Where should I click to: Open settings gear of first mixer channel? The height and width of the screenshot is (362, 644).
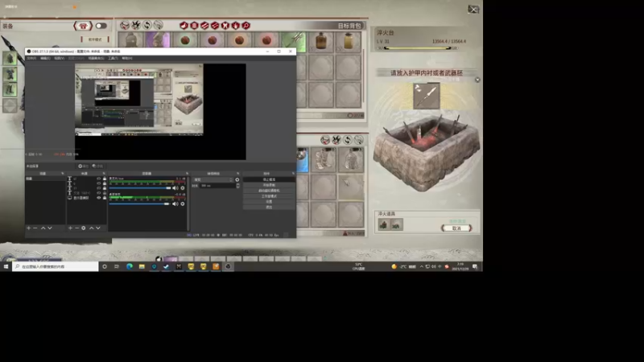[183, 188]
